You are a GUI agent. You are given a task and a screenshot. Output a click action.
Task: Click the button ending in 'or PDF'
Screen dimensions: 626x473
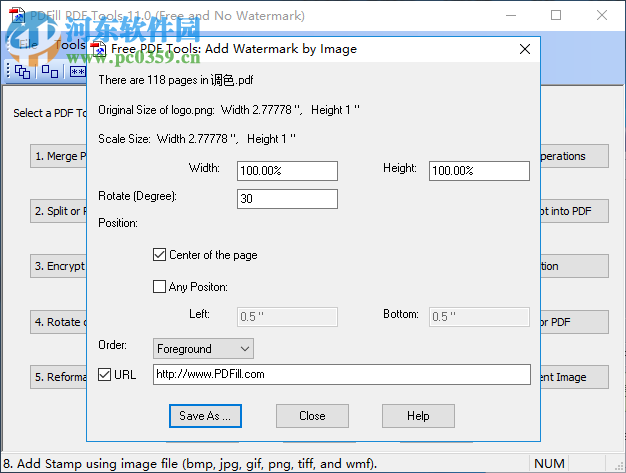[x=574, y=322]
